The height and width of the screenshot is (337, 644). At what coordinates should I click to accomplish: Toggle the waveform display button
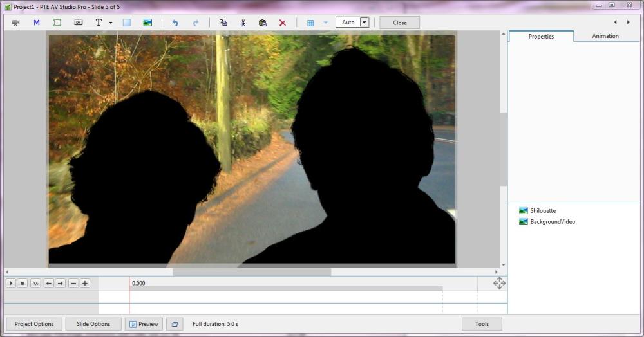[x=35, y=283]
